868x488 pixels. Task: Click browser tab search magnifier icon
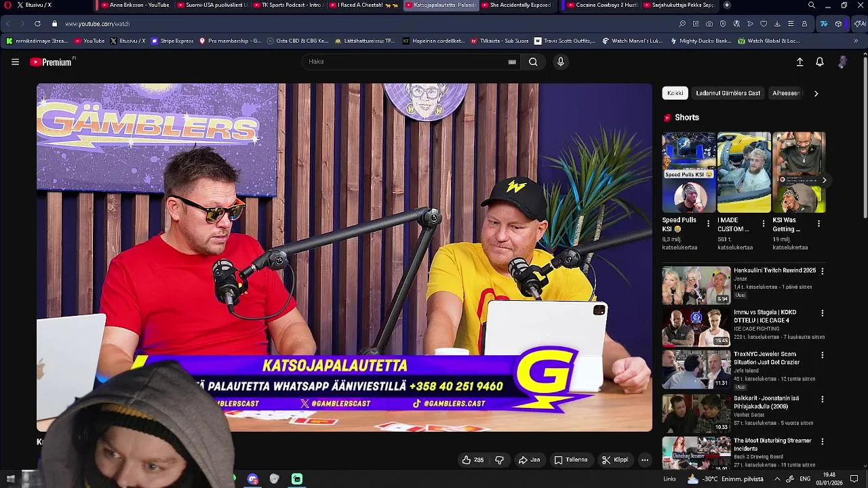pos(812,5)
